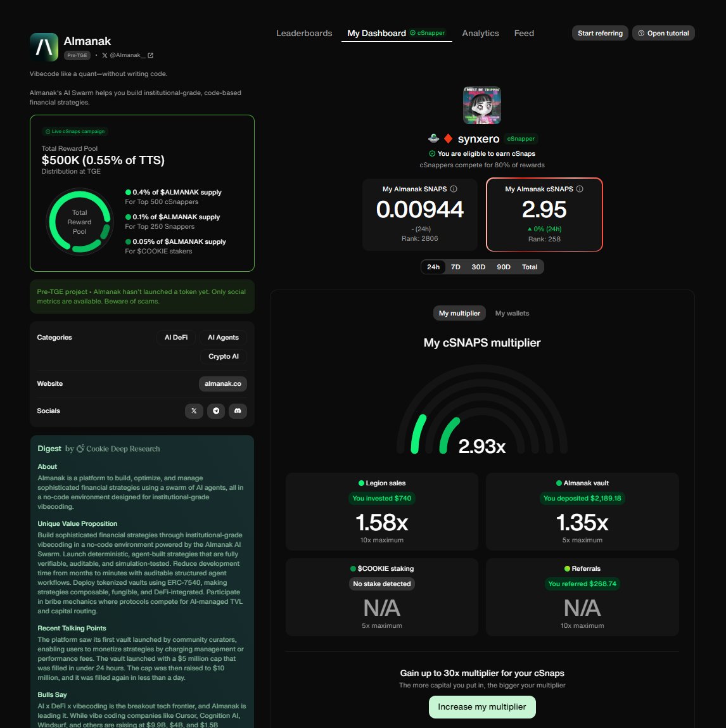Open the My Almanak cSNAPS card

click(544, 215)
